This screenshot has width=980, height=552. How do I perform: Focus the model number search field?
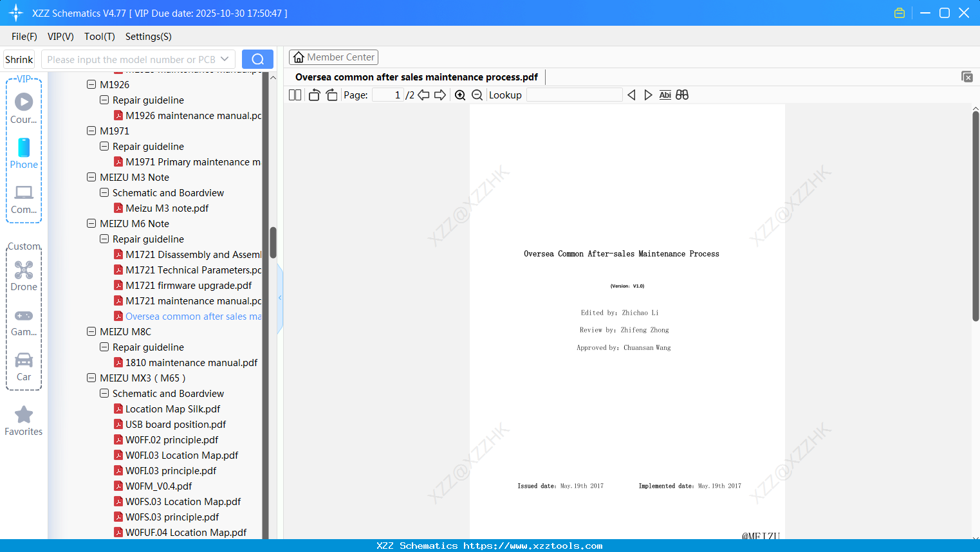coord(131,59)
